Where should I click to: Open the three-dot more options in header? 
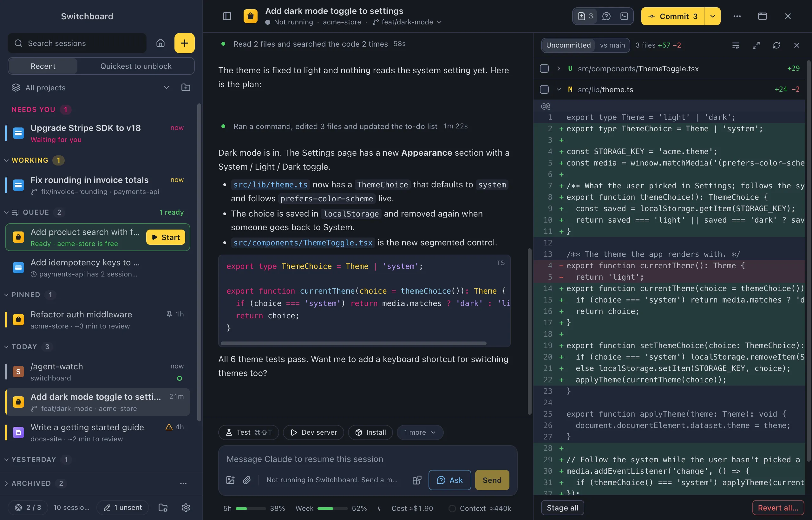click(x=737, y=16)
